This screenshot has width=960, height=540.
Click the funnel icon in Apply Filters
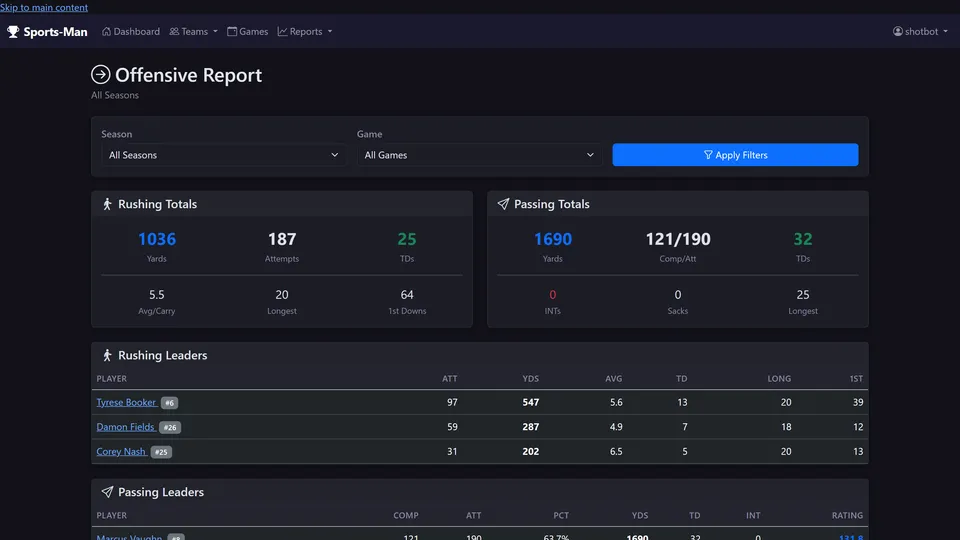point(708,155)
